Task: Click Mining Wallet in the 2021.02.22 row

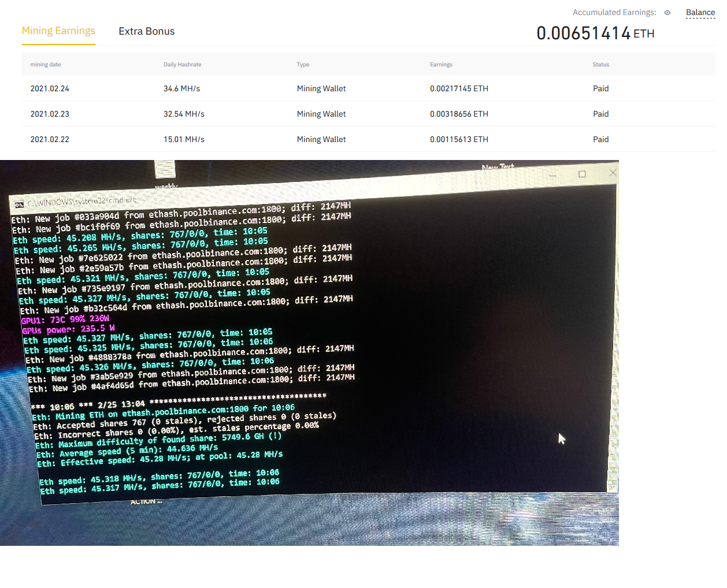Action: 321,139
